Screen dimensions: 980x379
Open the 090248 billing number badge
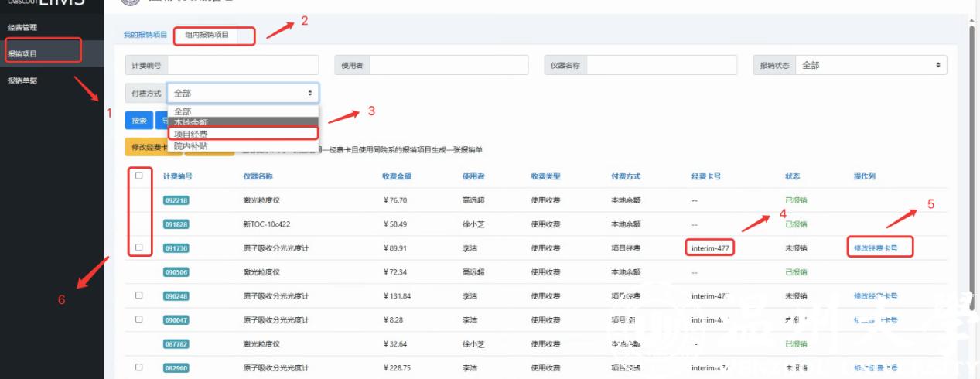176,296
